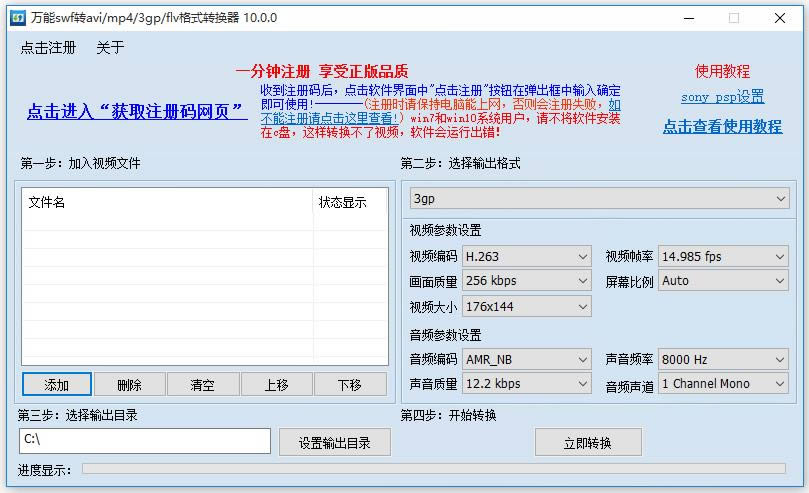This screenshot has height=493, width=809.
Task: Open the 关于 menu
Action: pos(110,48)
